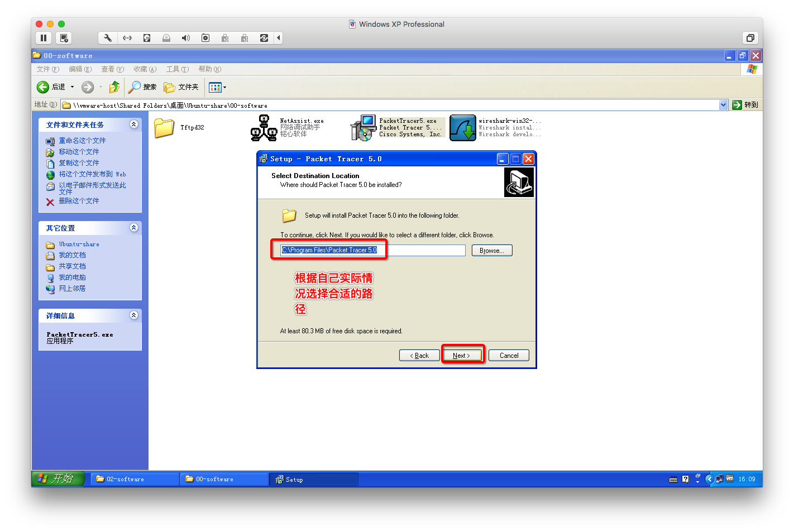Click 删除这个文件 link

click(x=79, y=201)
